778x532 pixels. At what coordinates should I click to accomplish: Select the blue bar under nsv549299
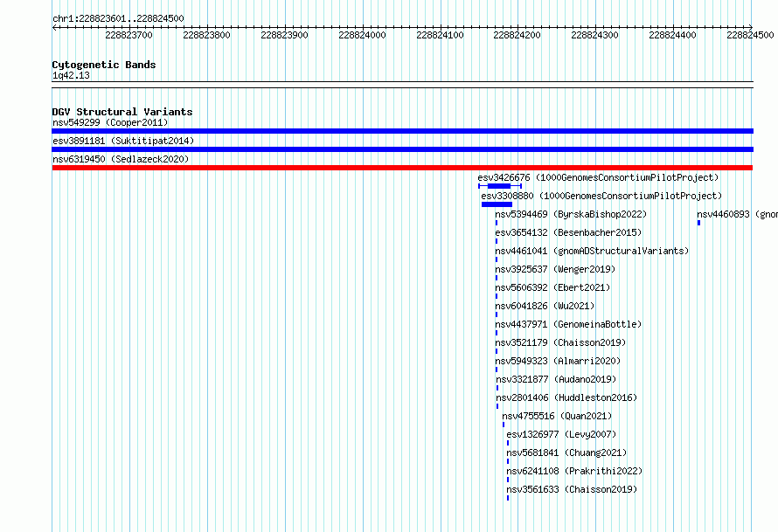[x=402, y=131]
